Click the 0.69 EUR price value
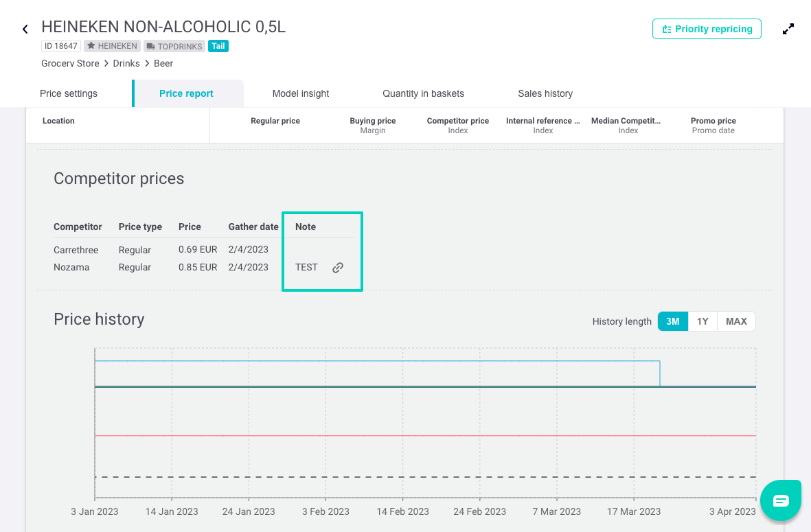Screen dimensions: 811x532 [198, 249]
